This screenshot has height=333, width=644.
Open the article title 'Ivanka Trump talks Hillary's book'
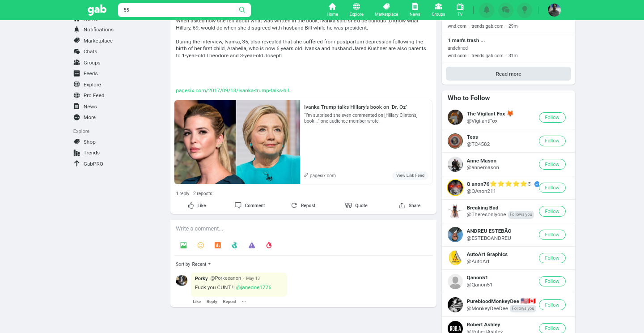[x=355, y=107]
